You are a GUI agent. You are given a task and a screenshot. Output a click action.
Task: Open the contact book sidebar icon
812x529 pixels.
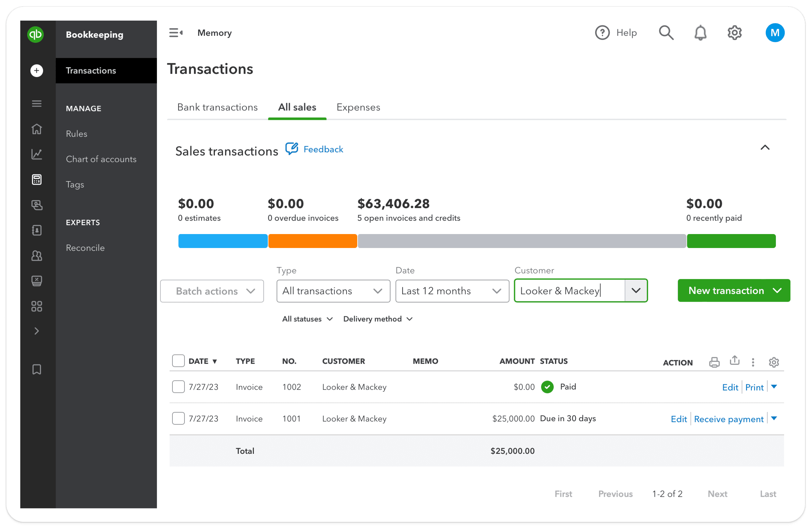click(x=36, y=230)
